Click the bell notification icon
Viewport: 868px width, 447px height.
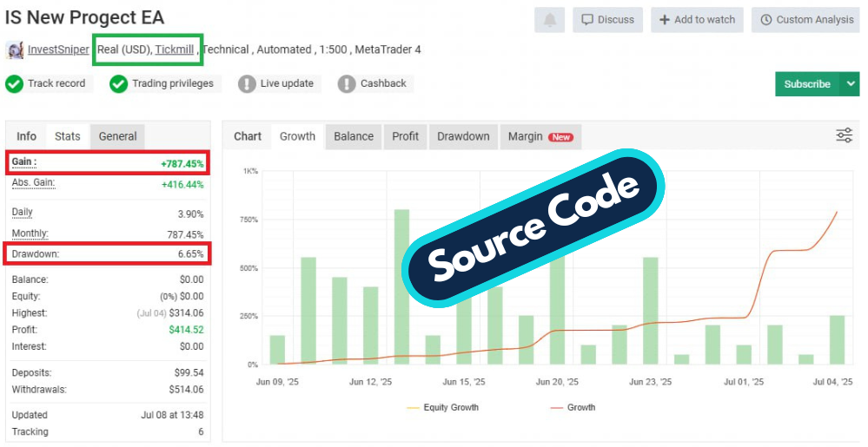tap(550, 20)
